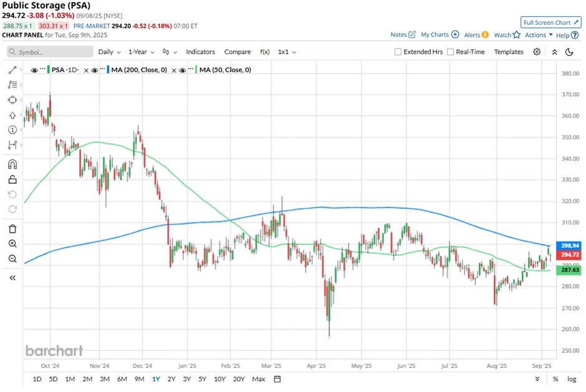
Task: Select the 3M time range
Action: (105, 379)
